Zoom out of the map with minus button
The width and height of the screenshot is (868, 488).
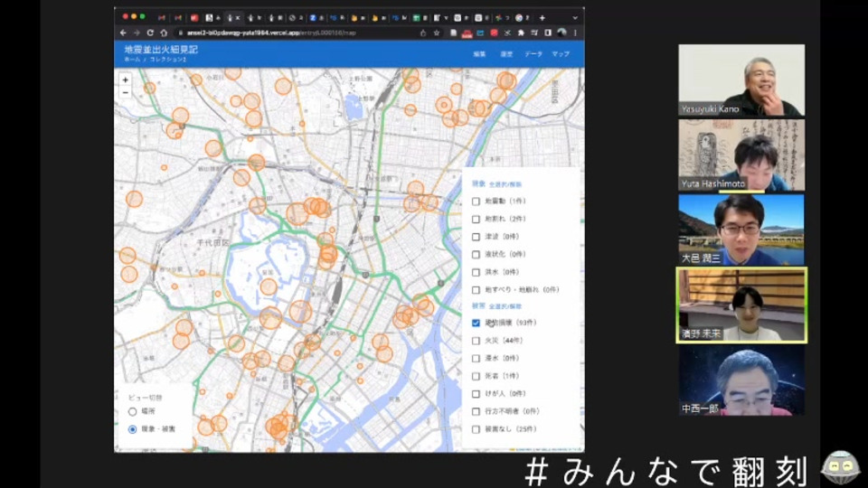click(125, 92)
